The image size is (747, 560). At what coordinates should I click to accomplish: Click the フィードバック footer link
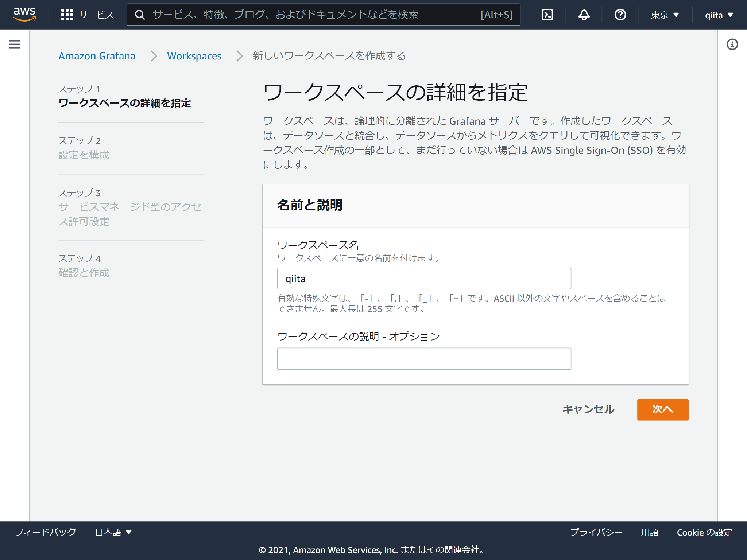tap(45, 532)
